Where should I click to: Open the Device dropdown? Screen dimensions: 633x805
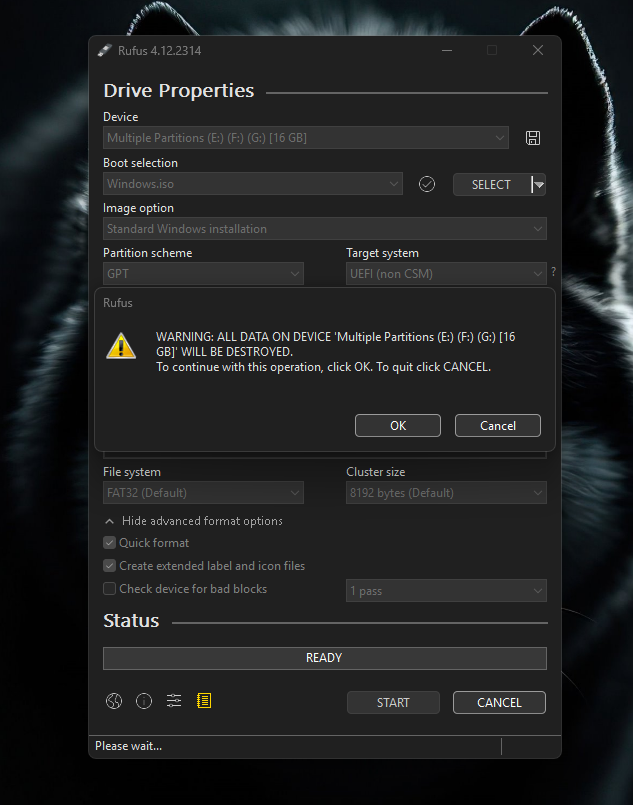click(306, 138)
